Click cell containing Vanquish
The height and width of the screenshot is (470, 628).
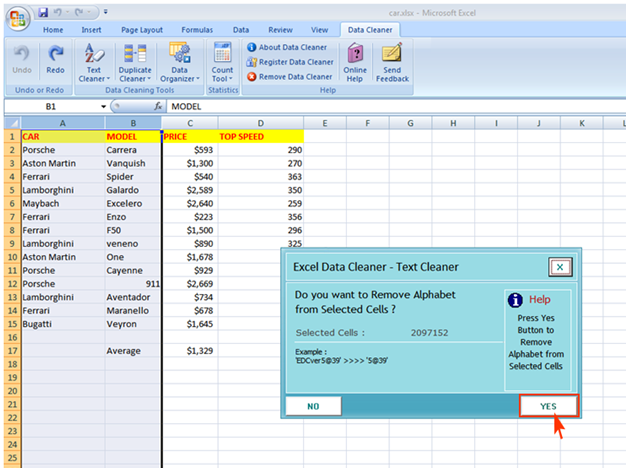click(133, 163)
